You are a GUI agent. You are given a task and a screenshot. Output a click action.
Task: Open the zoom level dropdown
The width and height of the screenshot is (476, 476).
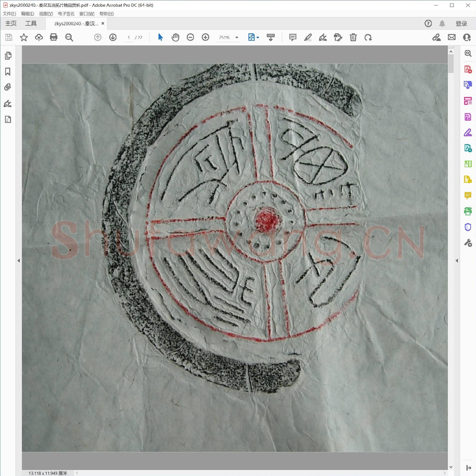click(x=237, y=37)
